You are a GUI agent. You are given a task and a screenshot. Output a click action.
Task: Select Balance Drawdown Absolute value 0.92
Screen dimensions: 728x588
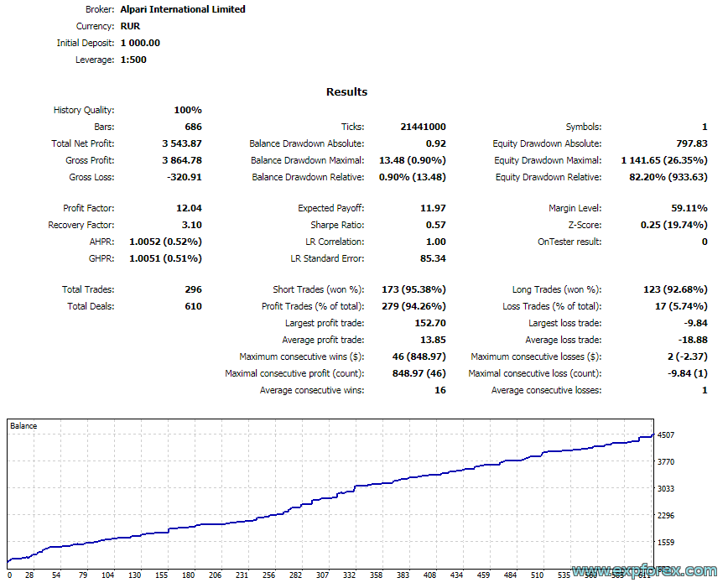tap(436, 143)
